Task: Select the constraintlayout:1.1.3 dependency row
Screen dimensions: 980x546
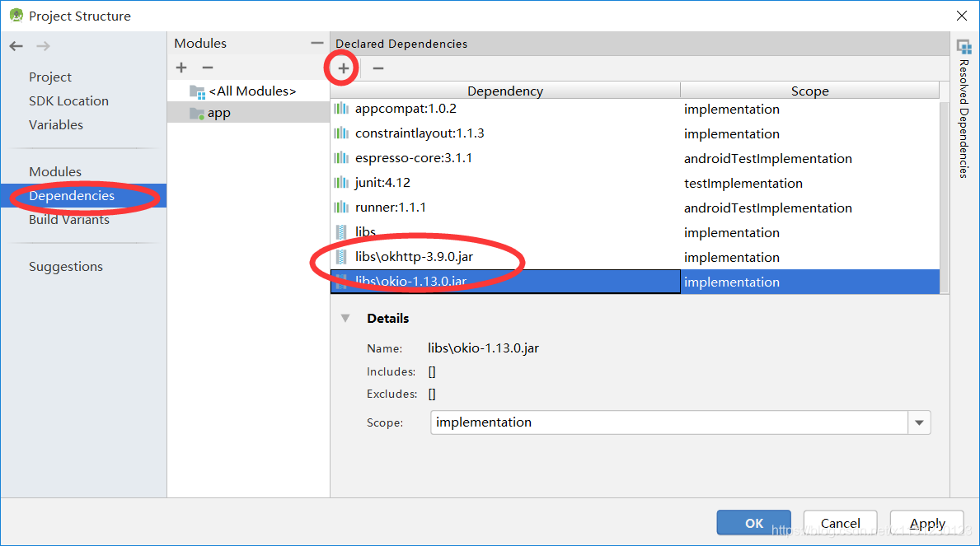Action: pyautogui.click(x=635, y=133)
